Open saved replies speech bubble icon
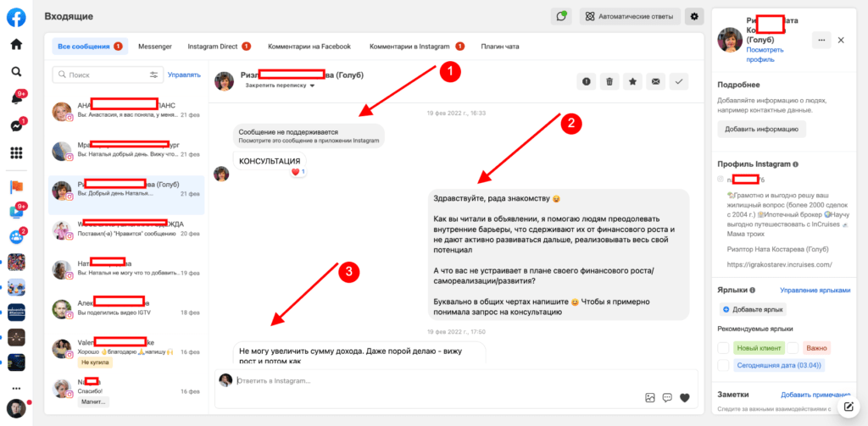The image size is (868, 426). click(667, 397)
